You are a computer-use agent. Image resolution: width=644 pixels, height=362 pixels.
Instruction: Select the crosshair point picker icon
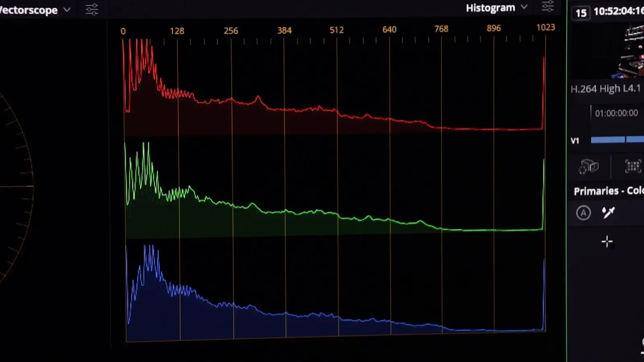pos(607,242)
